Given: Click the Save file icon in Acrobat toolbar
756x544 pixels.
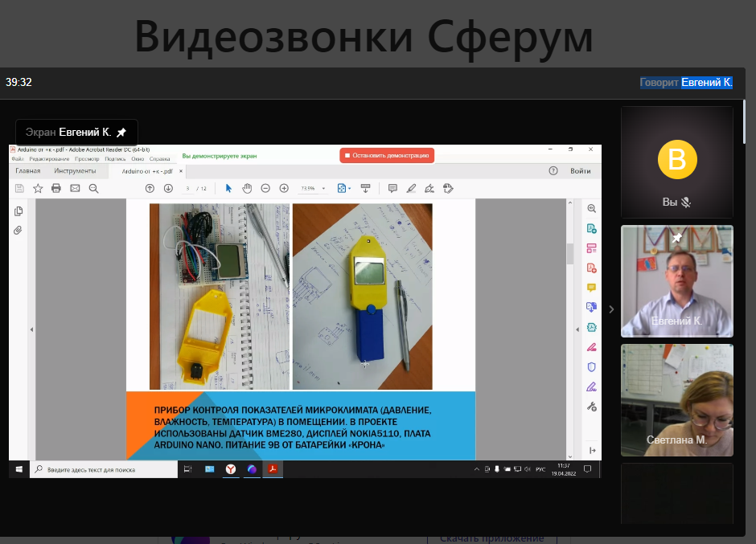Looking at the screenshot, I should click(x=19, y=188).
